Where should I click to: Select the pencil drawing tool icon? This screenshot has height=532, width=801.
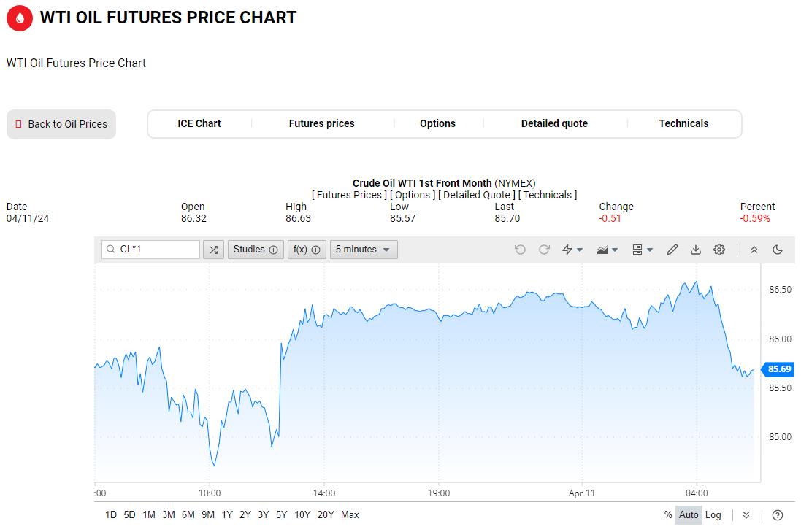coord(672,250)
